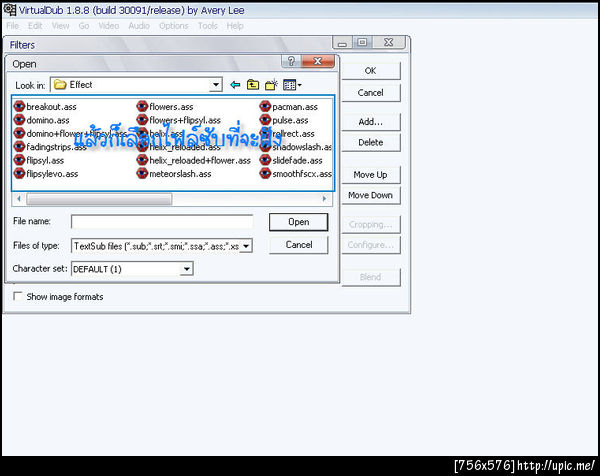Click the Effect folder icon in Look in
Image resolution: width=600 pixels, height=476 pixels.
[60, 85]
